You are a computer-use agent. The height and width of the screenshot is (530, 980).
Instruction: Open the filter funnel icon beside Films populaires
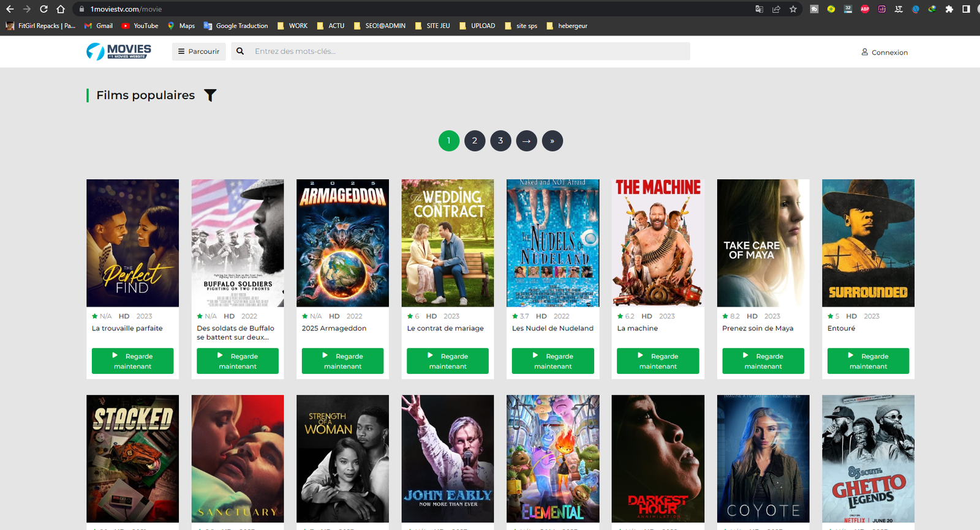pyautogui.click(x=210, y=95)
